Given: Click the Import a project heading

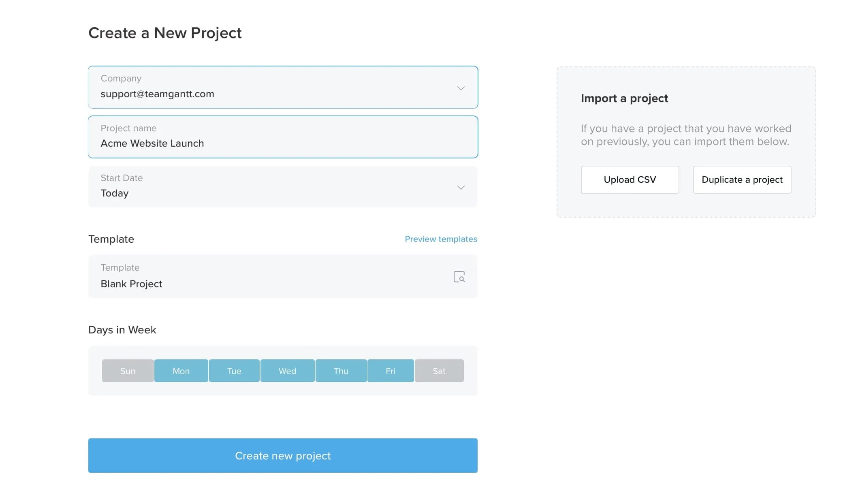Looking at the screenshot, I should pyautogui.click(x=624, y=98).
